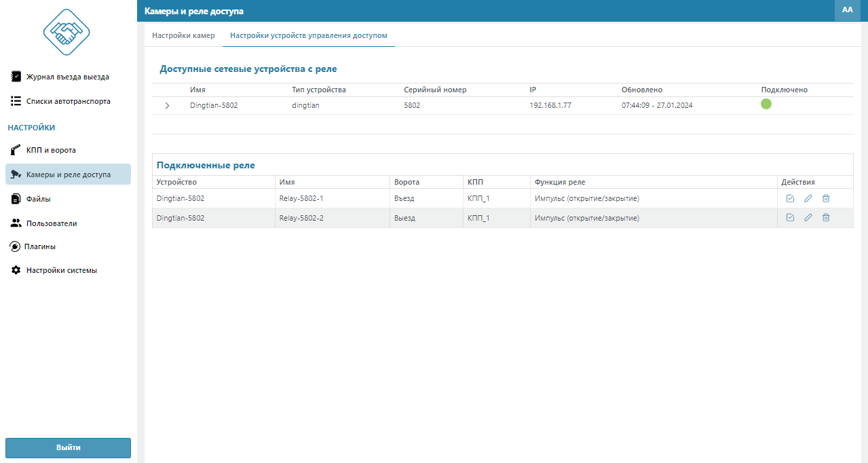Click the trash icon for Relay-5802-1

pyautogui.click(x=826, y=198)
